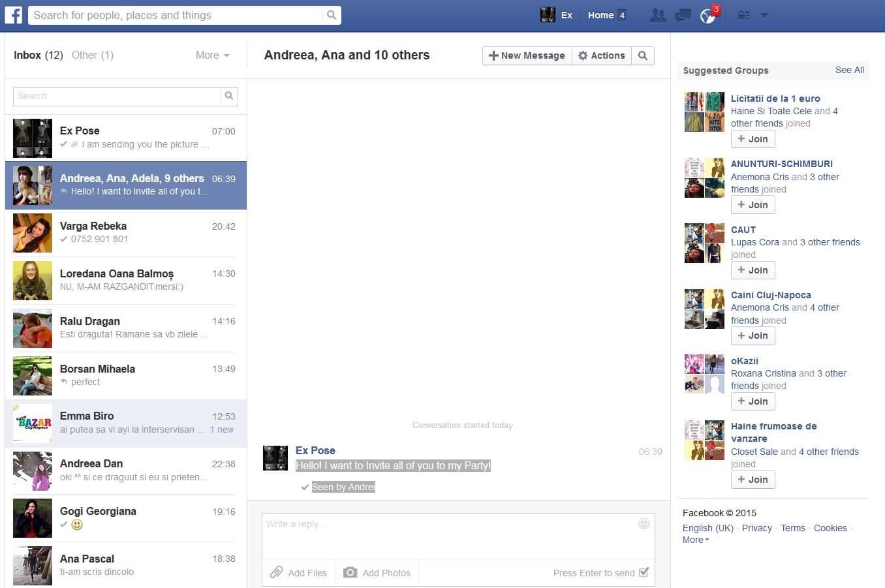Click Roxana Cristina name link
885x588 pixels.
point(764,373)
